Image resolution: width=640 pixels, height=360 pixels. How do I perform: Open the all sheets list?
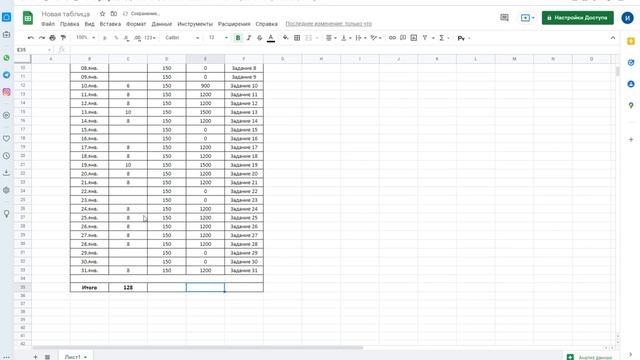(47, 357)
